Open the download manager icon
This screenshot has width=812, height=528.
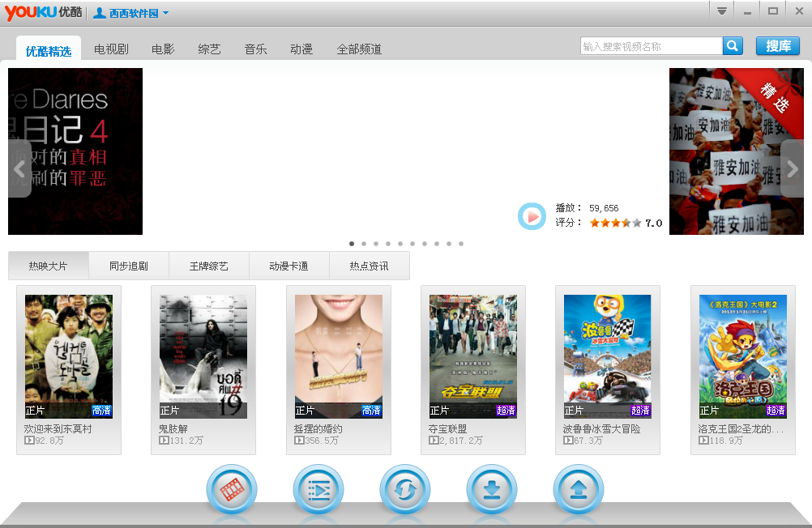(491, 489)
